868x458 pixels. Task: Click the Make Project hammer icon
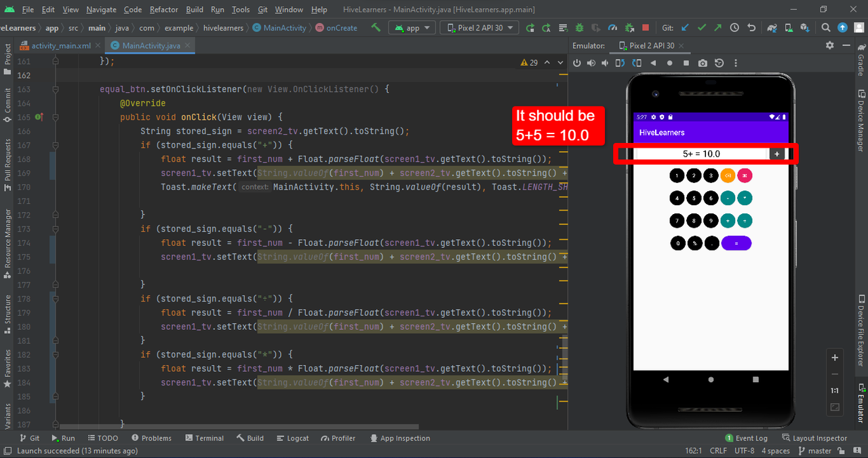pyautogui.click(x=376, y=28)
